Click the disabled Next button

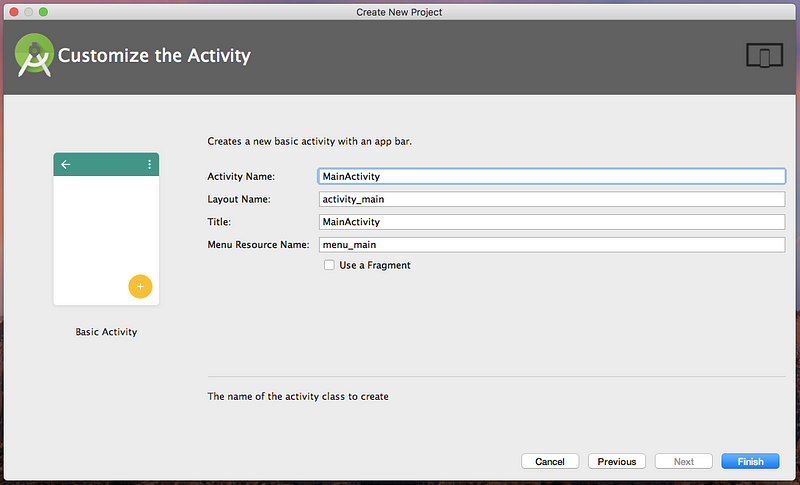pos(684,462)
